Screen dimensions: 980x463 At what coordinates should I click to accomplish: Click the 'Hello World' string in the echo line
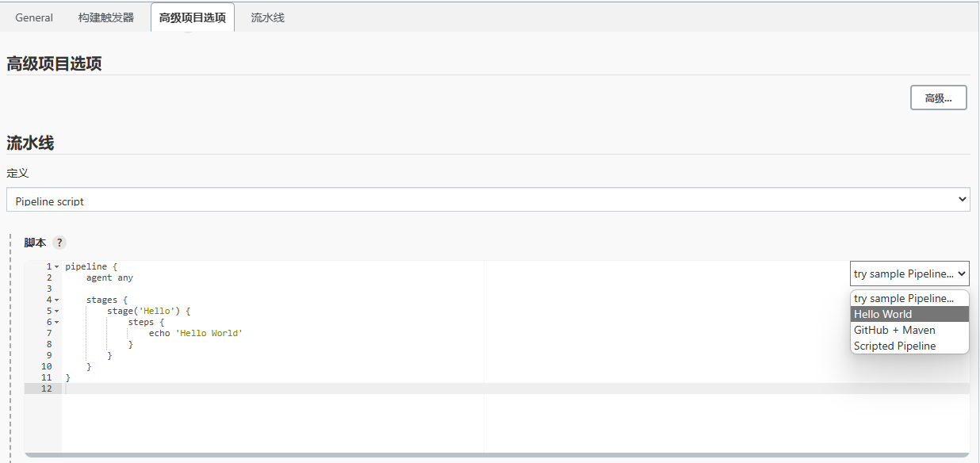click(x=209, y=333)
